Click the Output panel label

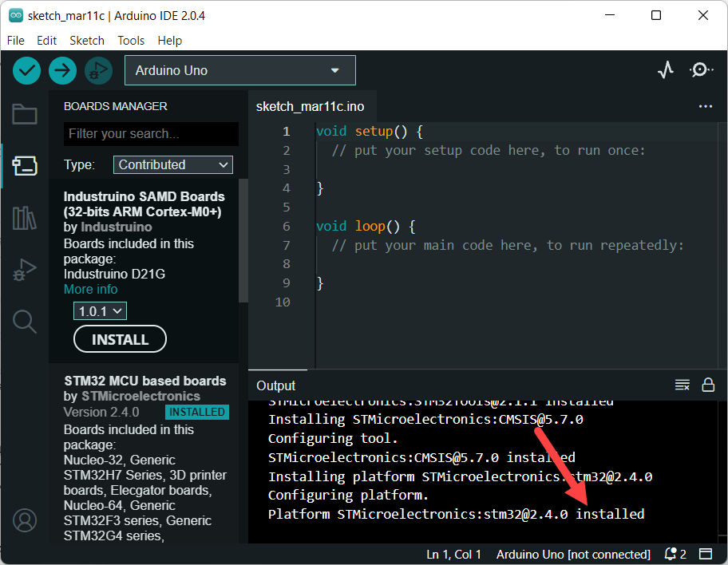point(275,385)
